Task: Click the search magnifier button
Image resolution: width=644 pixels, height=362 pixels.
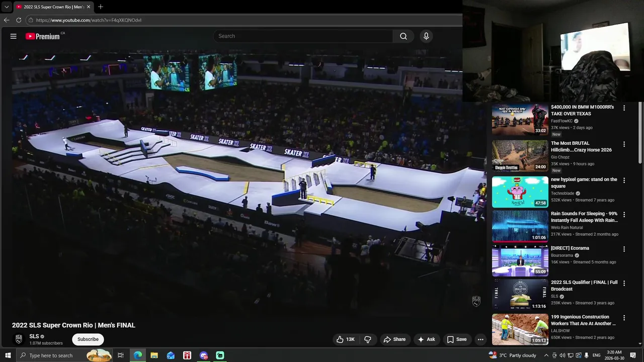Action: [x=404, y=36]
